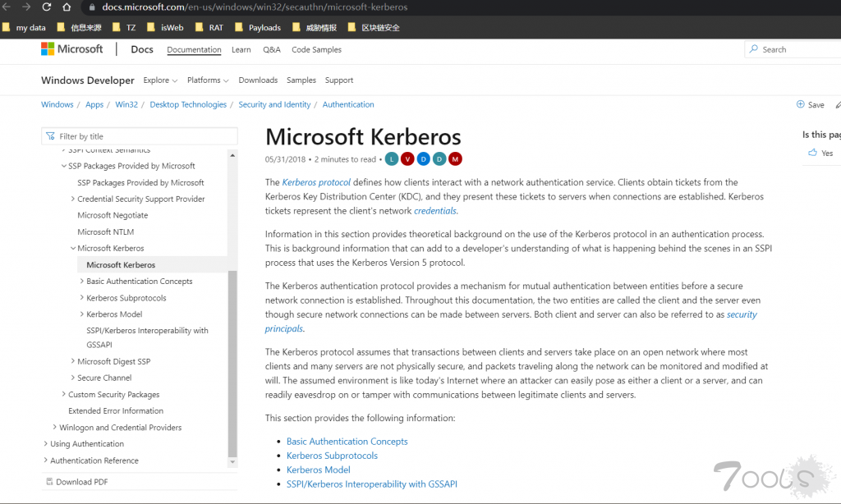Open the 威胁情报 bookmark folder
This screenshot has width=841, height=504.
click(315, 27)
